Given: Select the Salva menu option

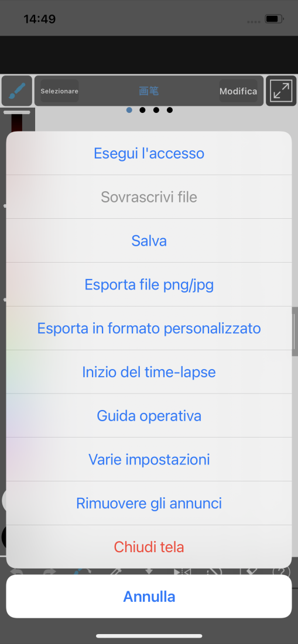Looking at the screenshot, I should pyautogui.click(x=149, y=240).
